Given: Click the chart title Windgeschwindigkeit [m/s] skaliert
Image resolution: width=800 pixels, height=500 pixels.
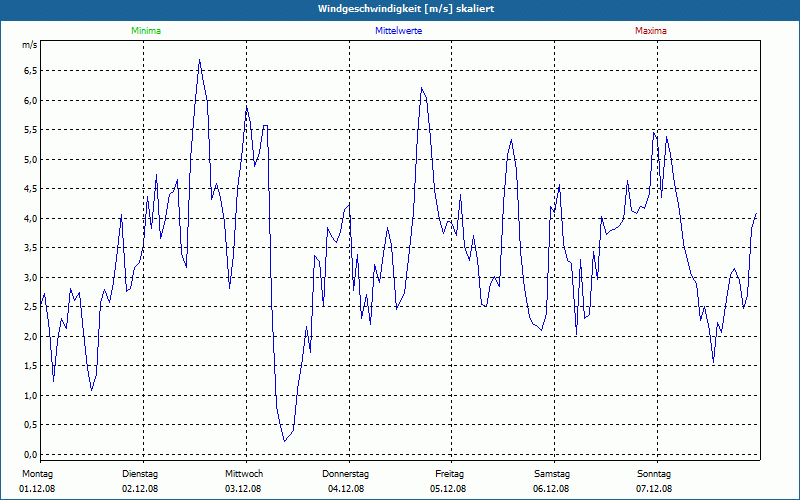Looking at the screenshot, I should click(x=406, y=9).
